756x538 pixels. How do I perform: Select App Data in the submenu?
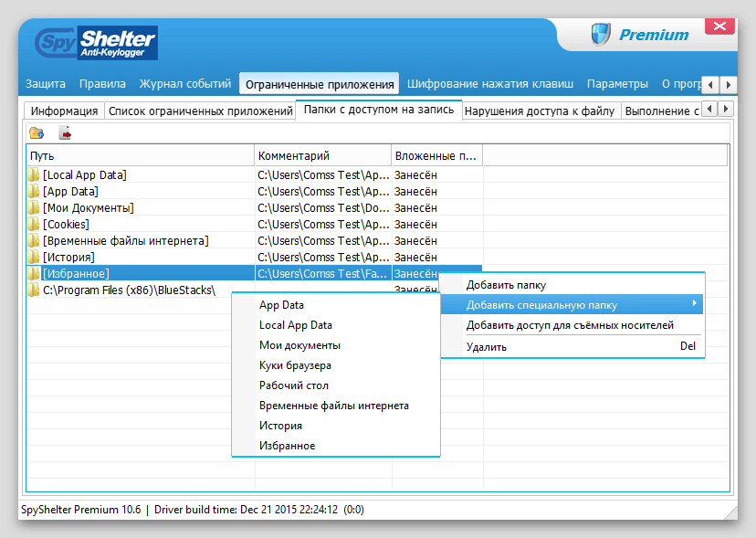coord(336,305)
